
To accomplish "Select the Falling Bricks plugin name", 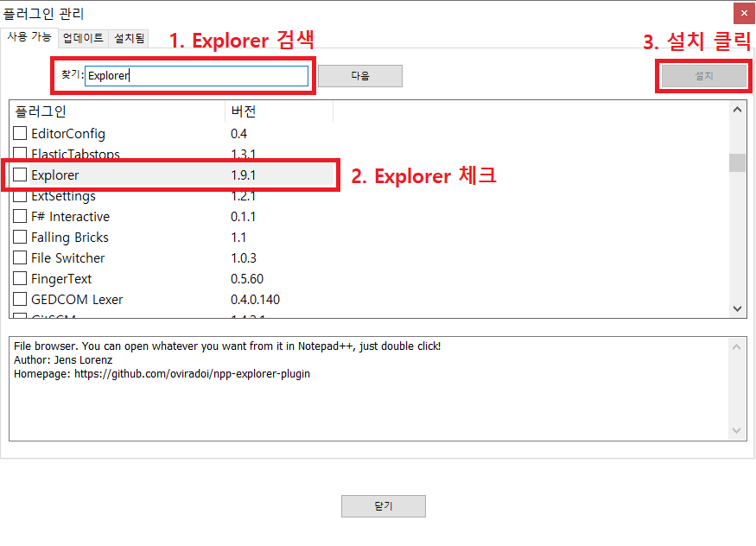I will (70, 237).
